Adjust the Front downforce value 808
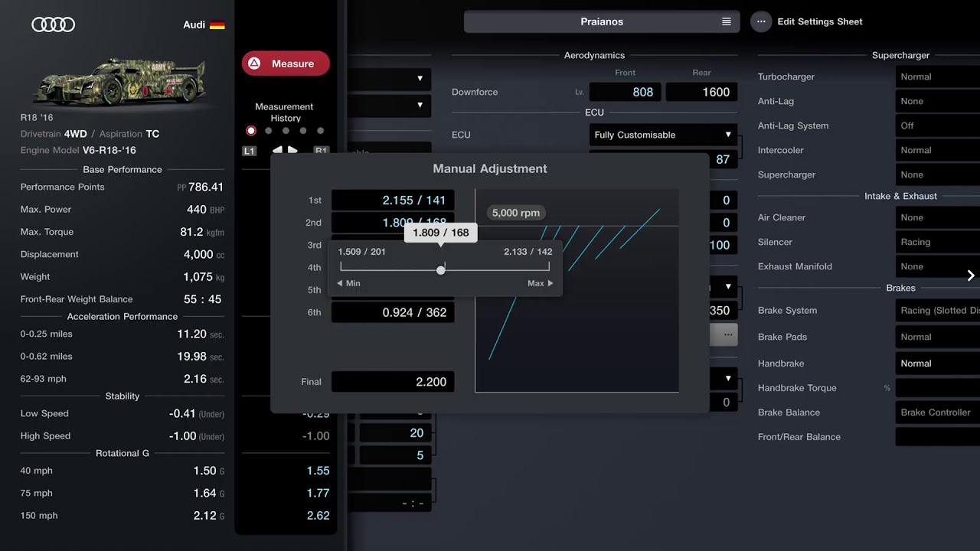980x551 pixels. [625, 92]
